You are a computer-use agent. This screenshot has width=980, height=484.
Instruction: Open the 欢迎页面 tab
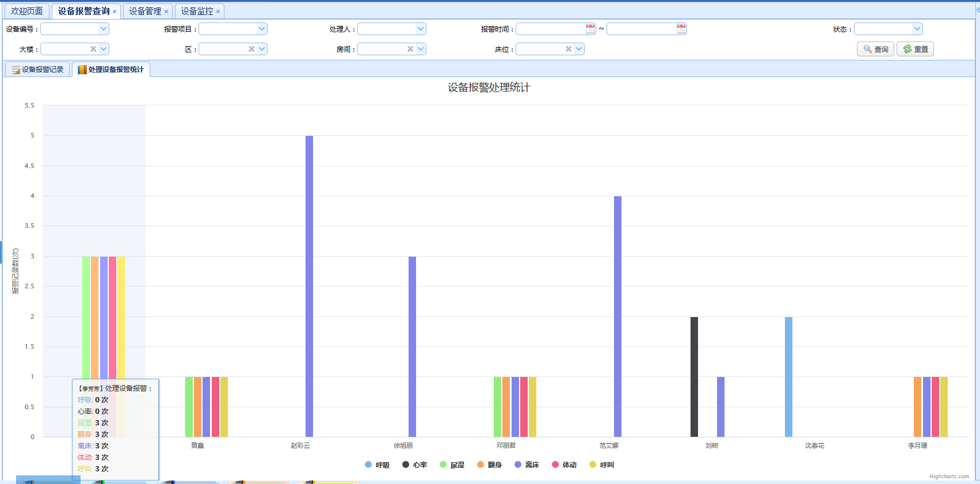pos(27,12)
